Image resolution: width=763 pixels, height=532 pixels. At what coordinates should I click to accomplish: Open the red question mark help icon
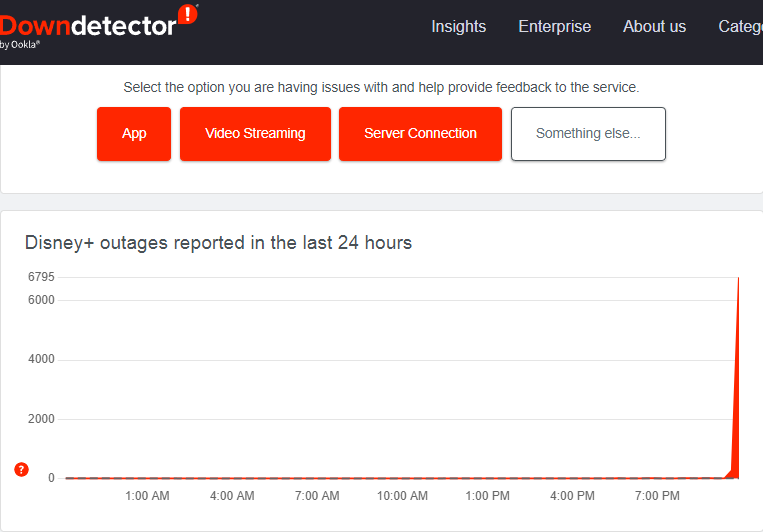click(x=21, y=470)
